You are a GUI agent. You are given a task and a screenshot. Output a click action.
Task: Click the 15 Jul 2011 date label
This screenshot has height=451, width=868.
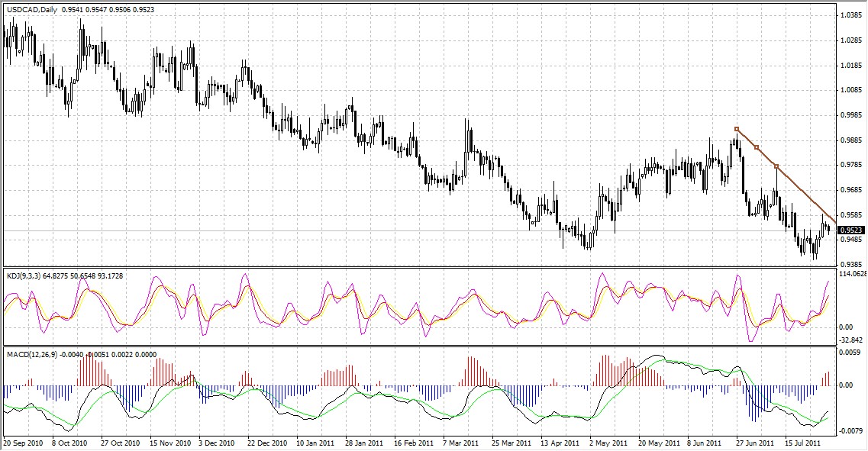(802, 443)
